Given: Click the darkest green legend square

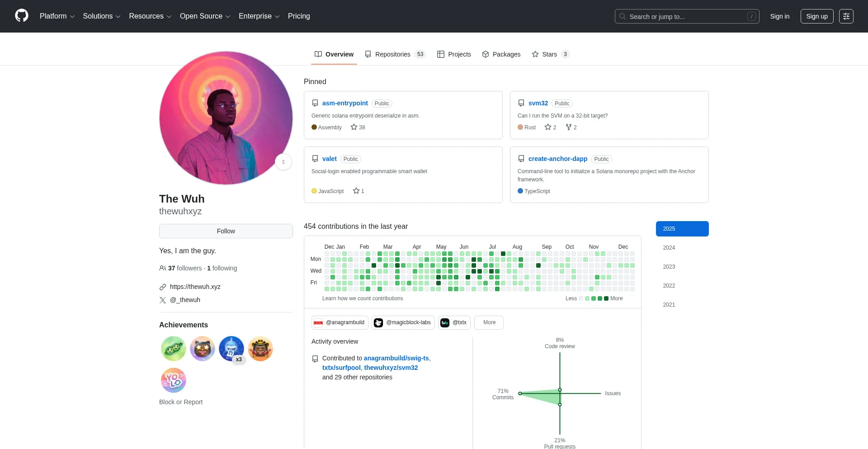Looking at the screenshot, I should pos(606,298).
